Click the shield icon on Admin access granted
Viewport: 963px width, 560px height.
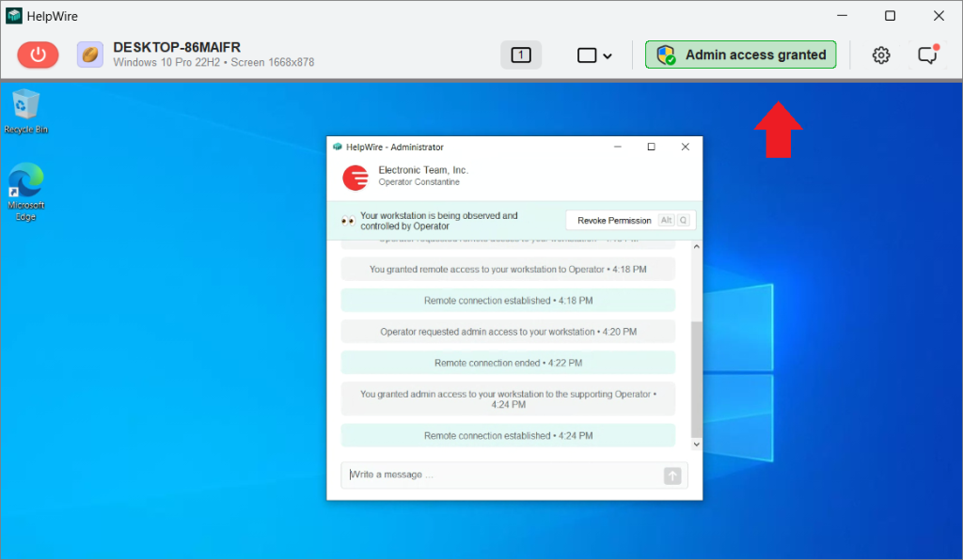[665, 54]
